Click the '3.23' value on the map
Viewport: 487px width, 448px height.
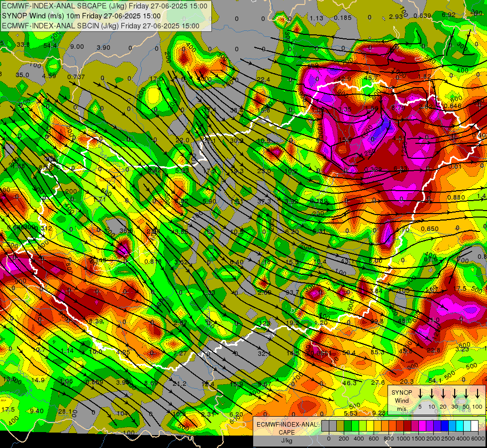[462, 349]
